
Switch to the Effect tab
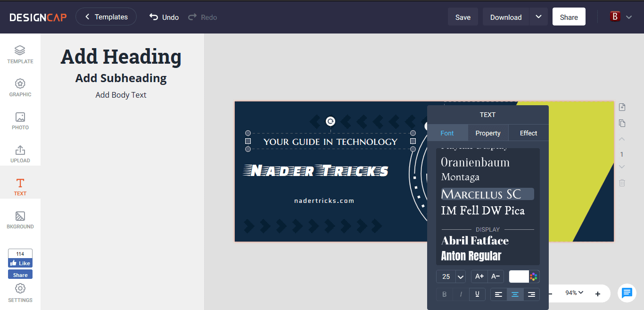click(x=528, y=133)
